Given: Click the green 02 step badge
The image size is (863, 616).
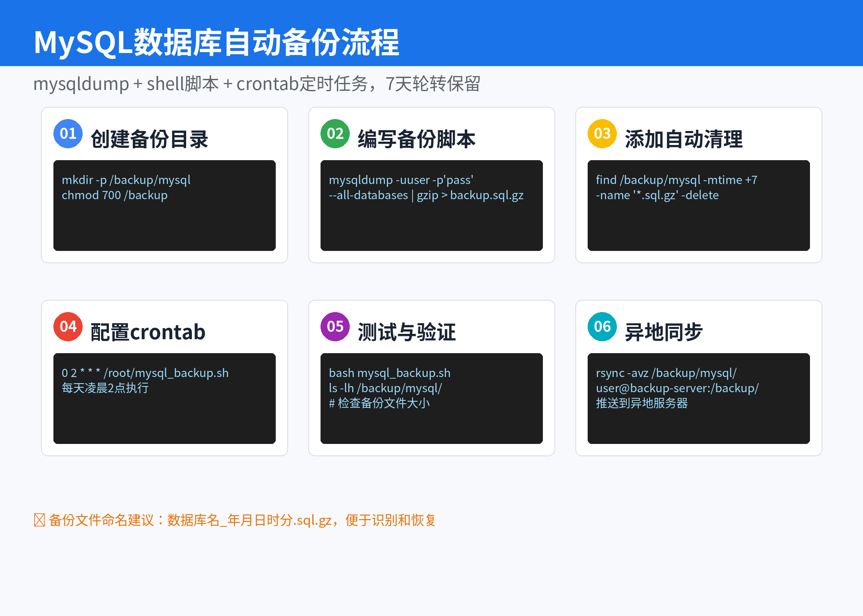Looking at the screenshot, I should [335, 133].
